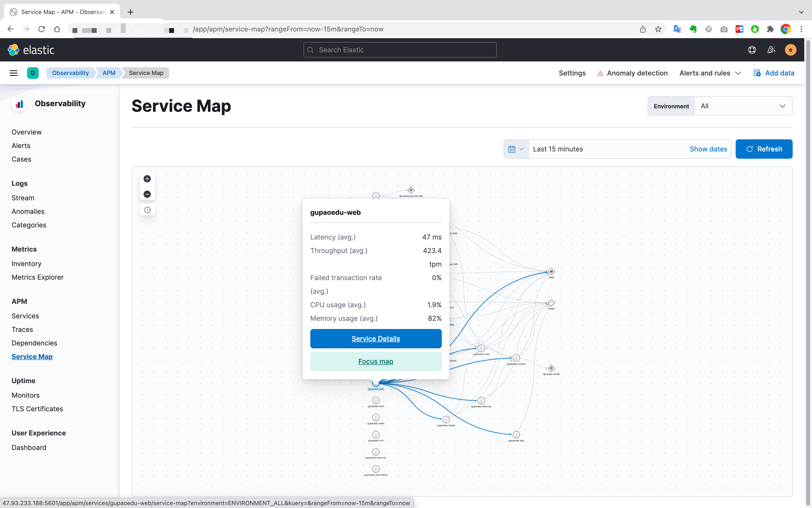Open Uptime Monitors in the sidebar

(x=26, y=395)
